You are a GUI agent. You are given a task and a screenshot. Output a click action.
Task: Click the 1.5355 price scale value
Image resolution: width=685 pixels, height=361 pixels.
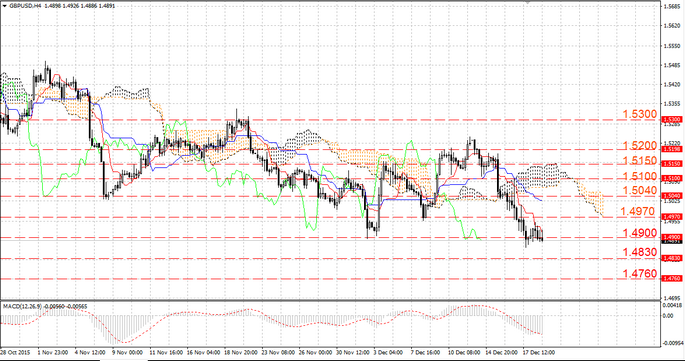click(x=673, y=104)
